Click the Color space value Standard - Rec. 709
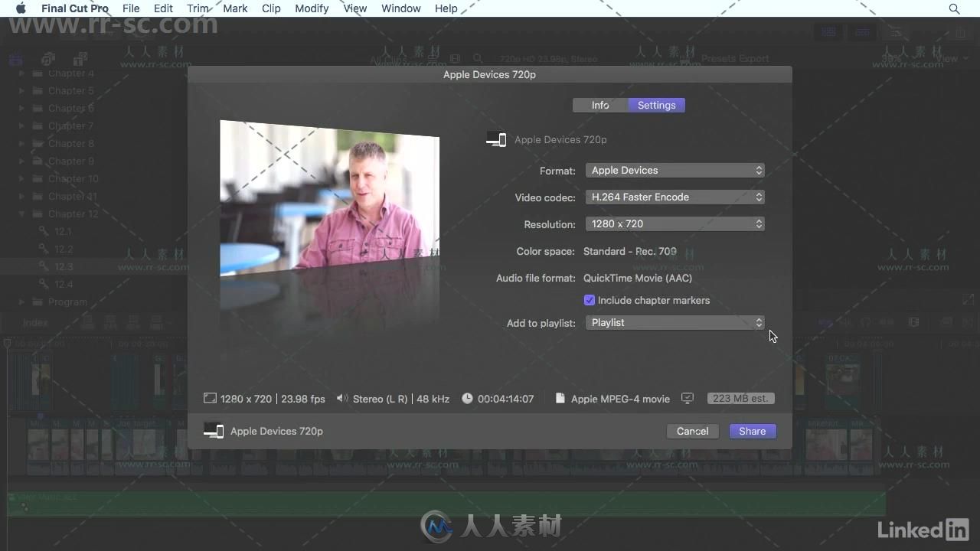The image size is (980, 551). tap(630, 251)
